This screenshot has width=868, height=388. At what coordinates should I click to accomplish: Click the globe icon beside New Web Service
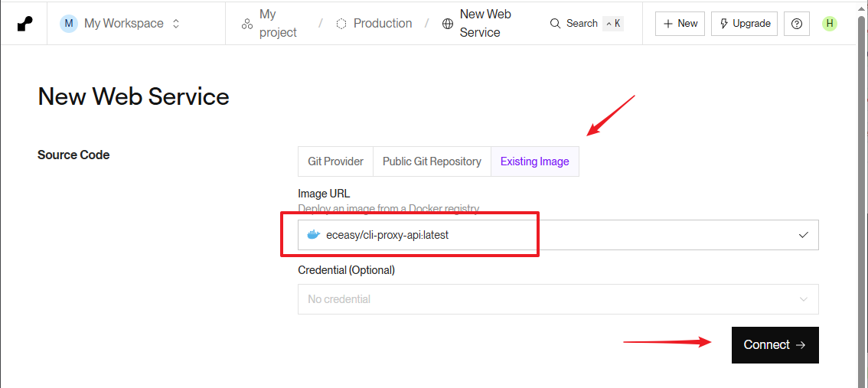pos(448,24)
